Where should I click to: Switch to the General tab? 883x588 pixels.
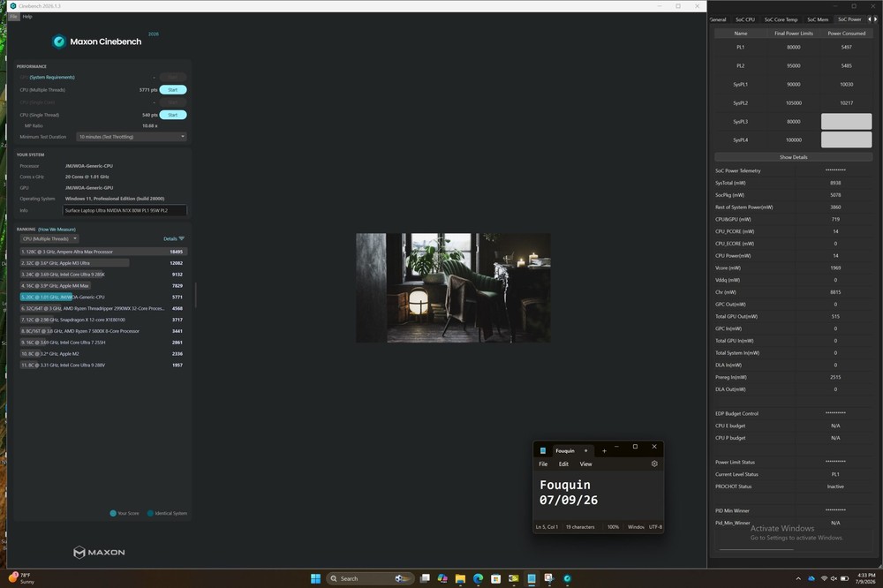(x=717, y=19)
